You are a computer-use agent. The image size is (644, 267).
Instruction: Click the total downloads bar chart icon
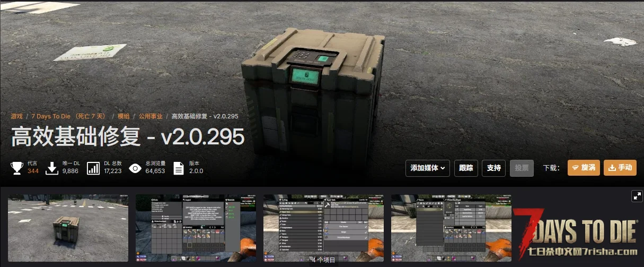click(93, 168)
